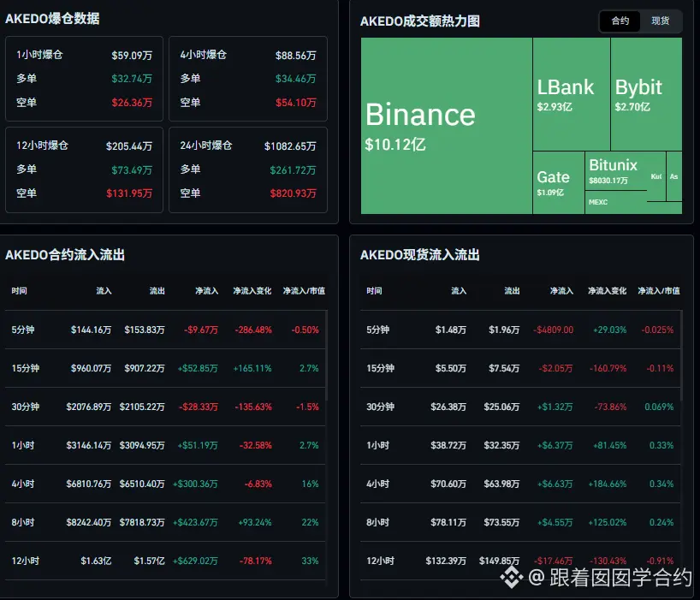This screenshot has height=600, width=700.
Task: Open the 4小时爆仓 liquidation card
Action: tap(248, 79)
